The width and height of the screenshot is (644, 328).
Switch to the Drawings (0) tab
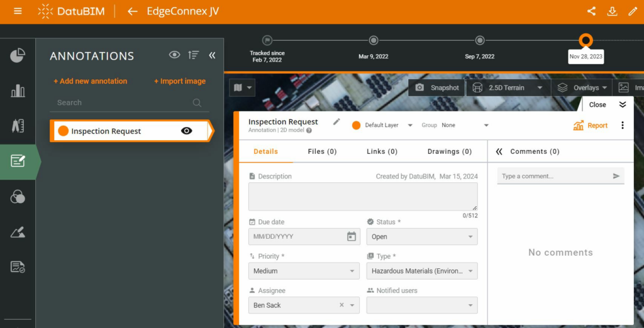[x=450, y=151]
